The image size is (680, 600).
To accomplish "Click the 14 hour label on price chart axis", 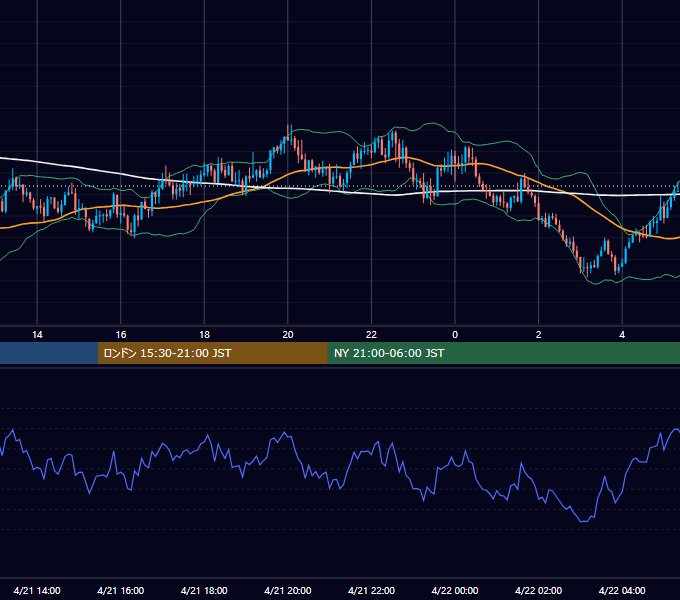I will click(37, 335).
